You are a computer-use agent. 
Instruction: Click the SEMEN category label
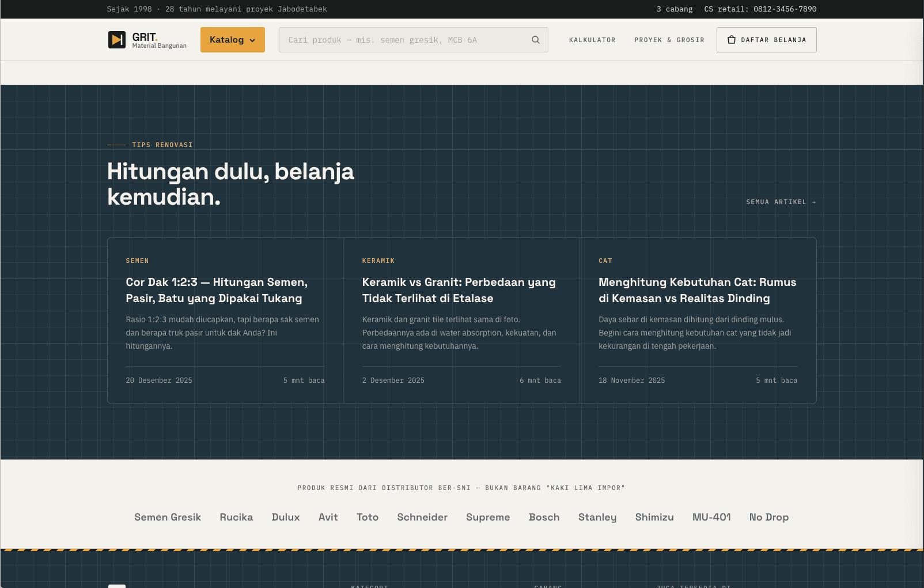[137, 261]
